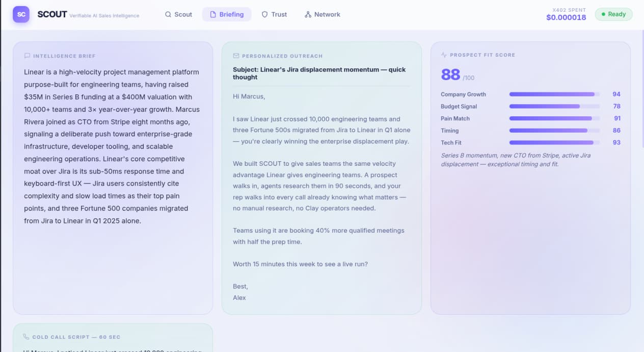Click the 'Verifiable AI Sales Intelligence' tagline

[104, 16]
